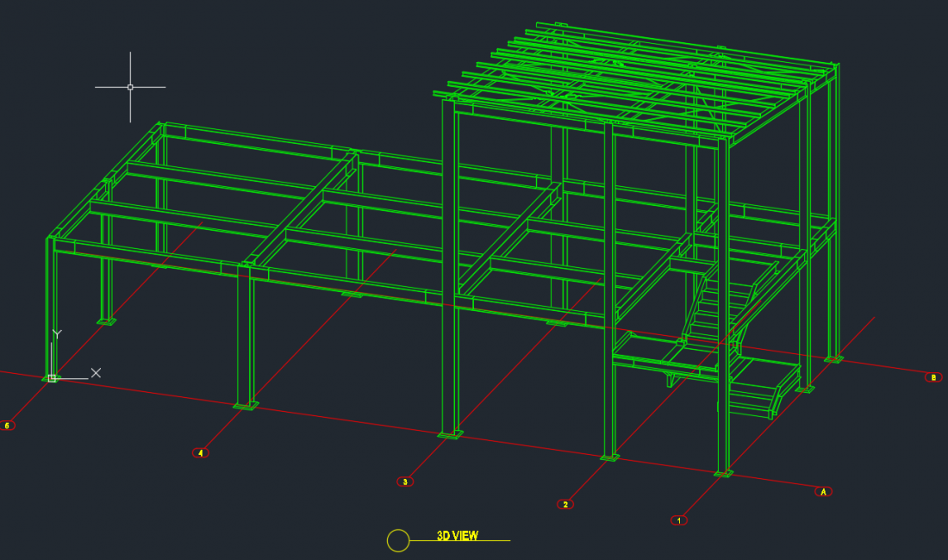
Task: Click grid bubble labeled 6
Action: pos(7,426)
